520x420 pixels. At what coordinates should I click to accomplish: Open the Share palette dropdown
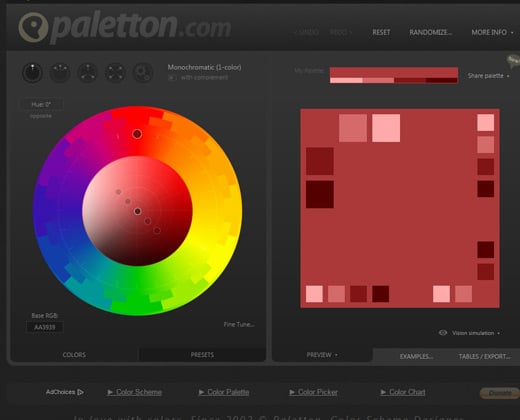pyautogui.click(x=488, y=76)
